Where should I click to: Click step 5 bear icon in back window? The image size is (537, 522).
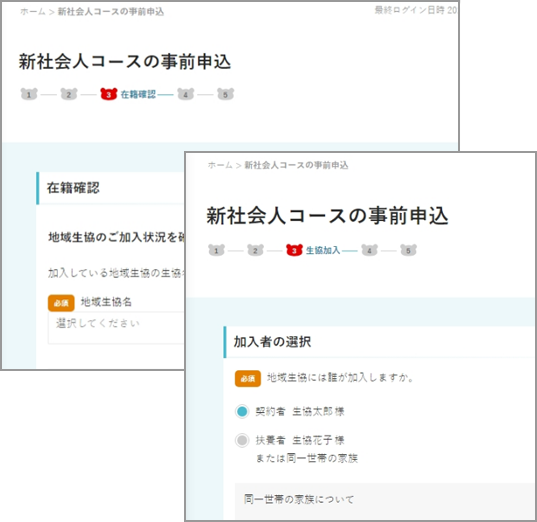(226, 94)
